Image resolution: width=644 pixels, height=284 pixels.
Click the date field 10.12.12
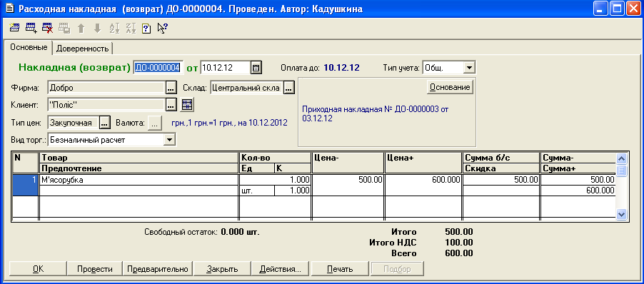[226, 68]
